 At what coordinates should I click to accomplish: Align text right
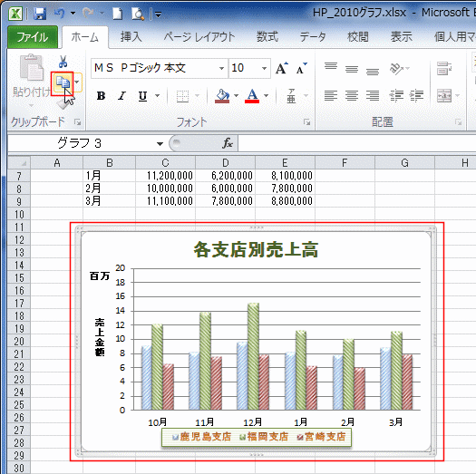[373, 96]
